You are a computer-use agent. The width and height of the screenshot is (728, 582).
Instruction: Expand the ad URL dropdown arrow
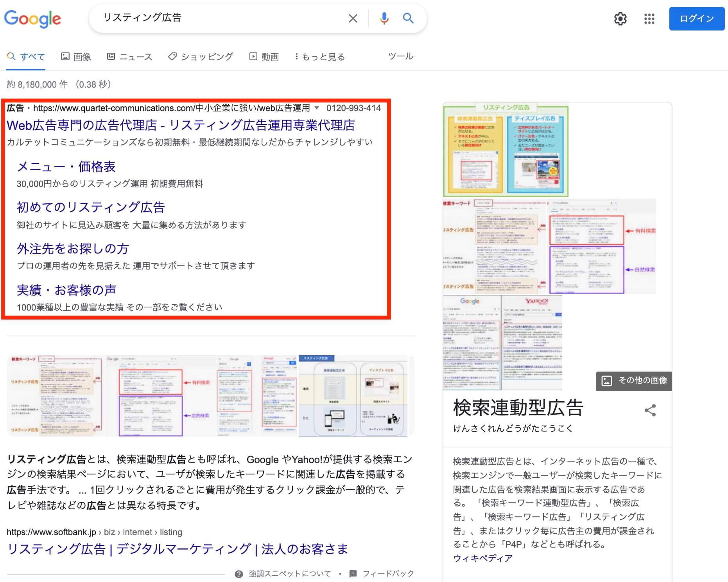pos(317,108)
